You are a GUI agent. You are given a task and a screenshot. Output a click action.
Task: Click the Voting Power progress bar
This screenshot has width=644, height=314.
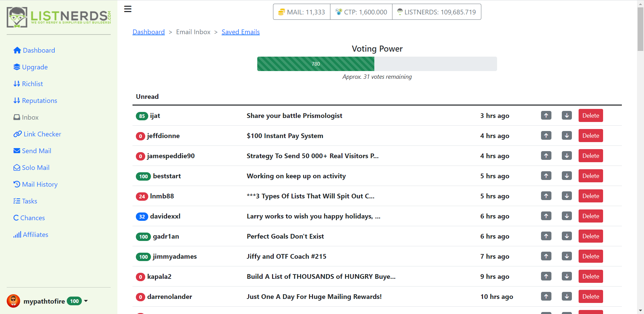pyautogui.click(x=377, y=64)
